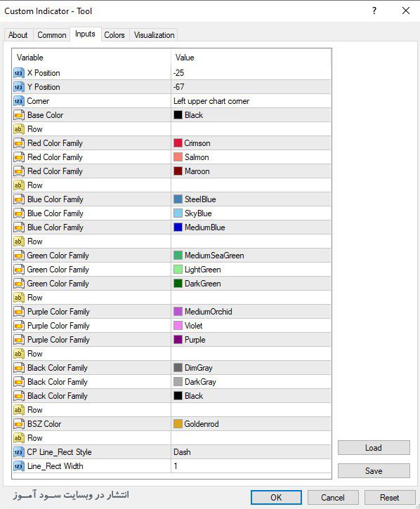
Task: Select the Line_Rect Width label
Action: [x=55, y=466]
